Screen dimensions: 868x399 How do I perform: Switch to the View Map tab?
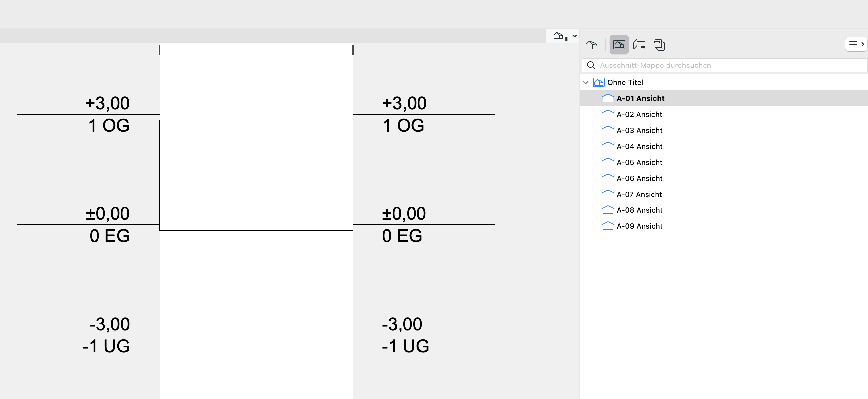coord(619,45)
